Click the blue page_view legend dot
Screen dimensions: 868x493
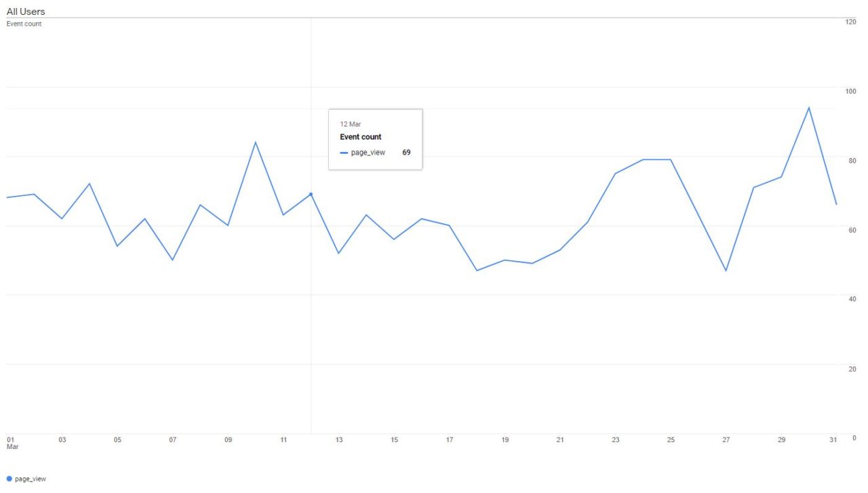pyautogui.click(x=9, y=479)
